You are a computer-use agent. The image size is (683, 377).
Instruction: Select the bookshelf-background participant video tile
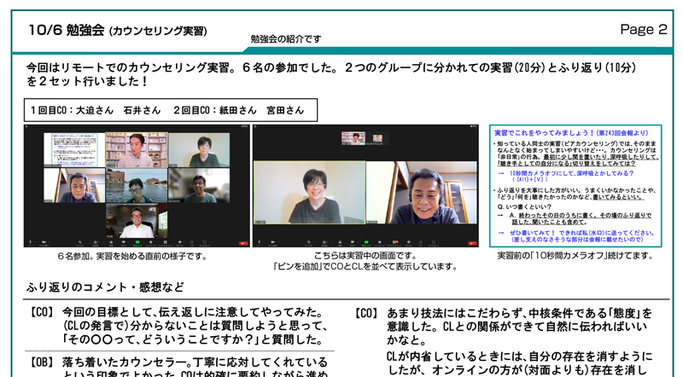click(136, 149)
